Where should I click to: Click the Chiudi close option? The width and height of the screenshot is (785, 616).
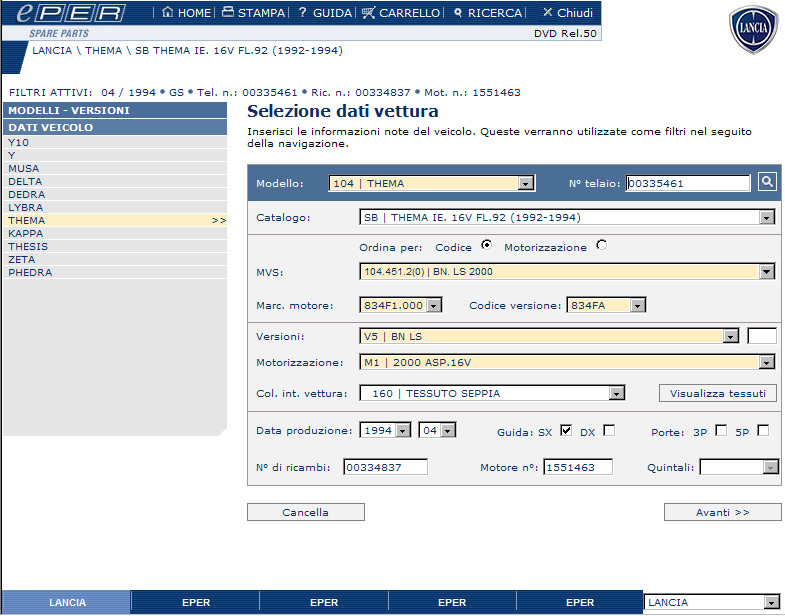[x=568, y=13]
